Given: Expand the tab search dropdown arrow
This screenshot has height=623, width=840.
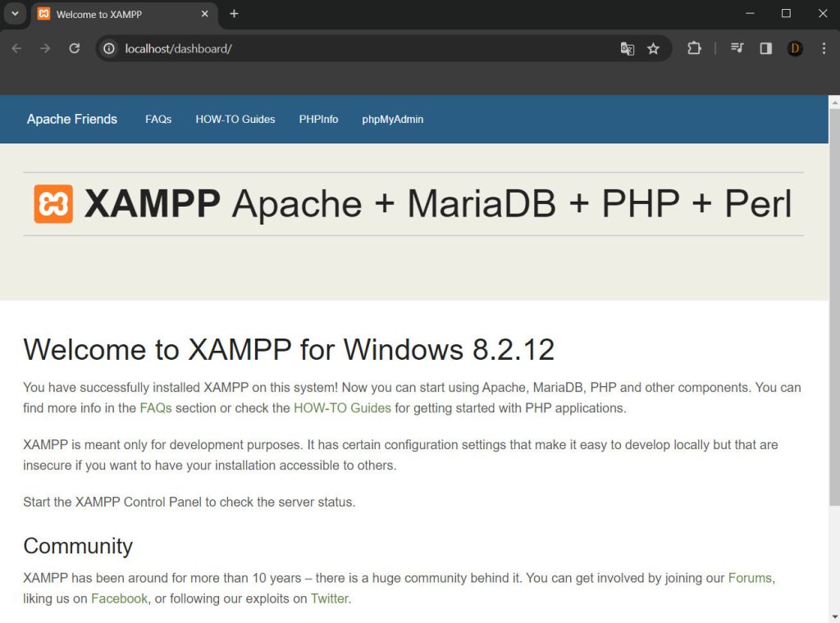Looking at the screenshot, I should [x=15, y=14].
